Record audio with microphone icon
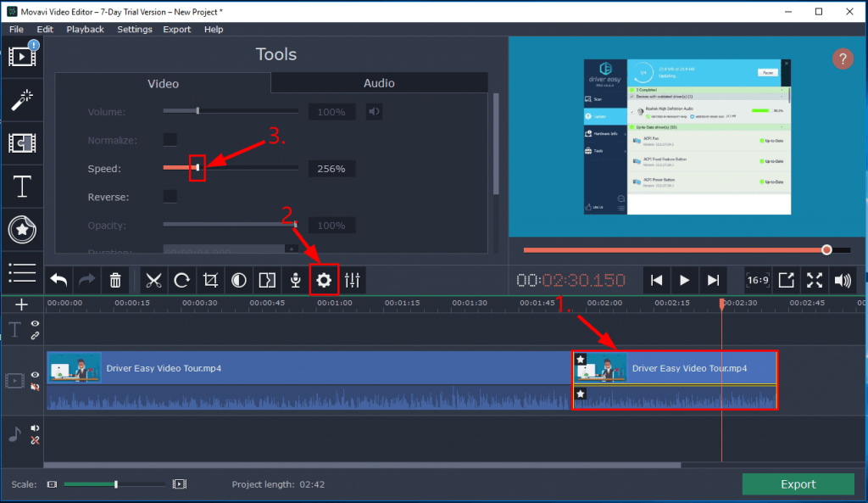This screenshot has width=868, height=503. click(296, 280)
